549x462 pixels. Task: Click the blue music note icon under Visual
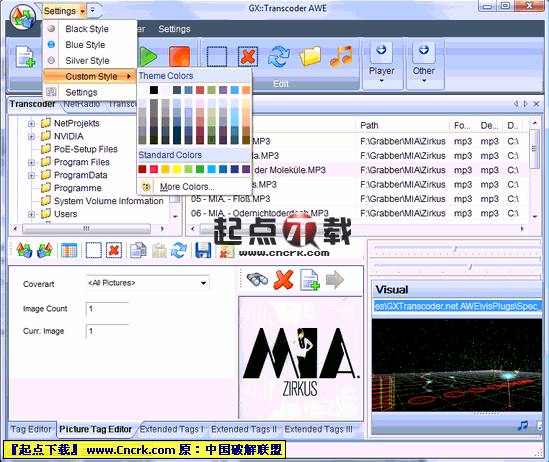click(523, 426)
